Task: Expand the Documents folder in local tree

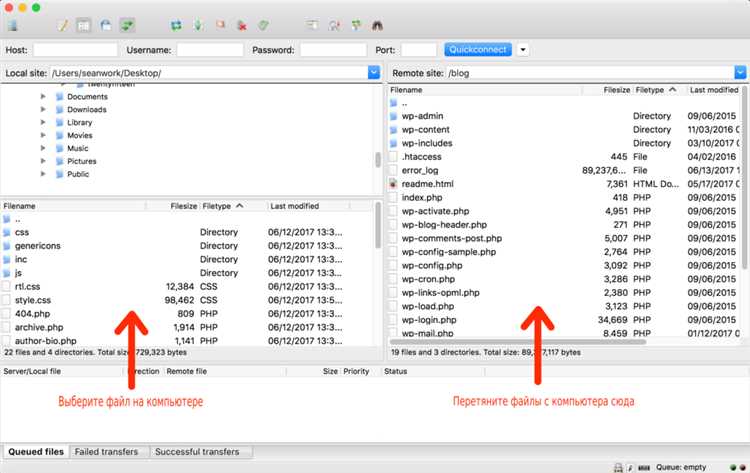Action: [43, 97]
